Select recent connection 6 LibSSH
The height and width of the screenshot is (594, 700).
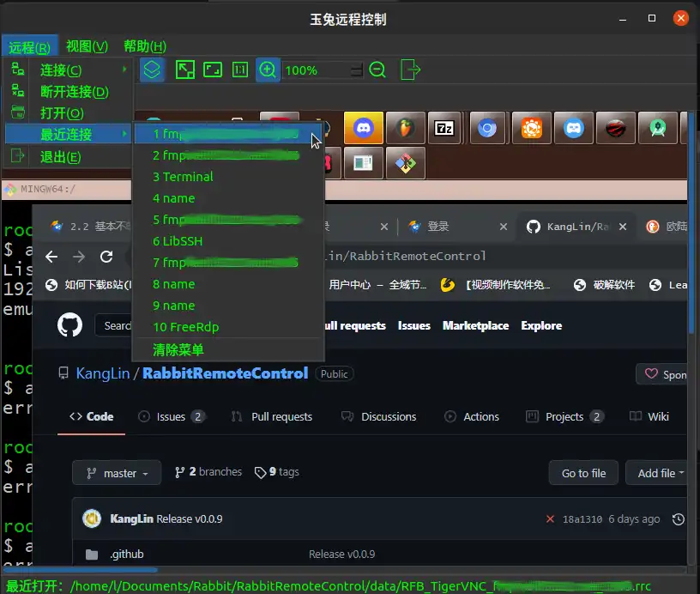[x=227, y=241]
